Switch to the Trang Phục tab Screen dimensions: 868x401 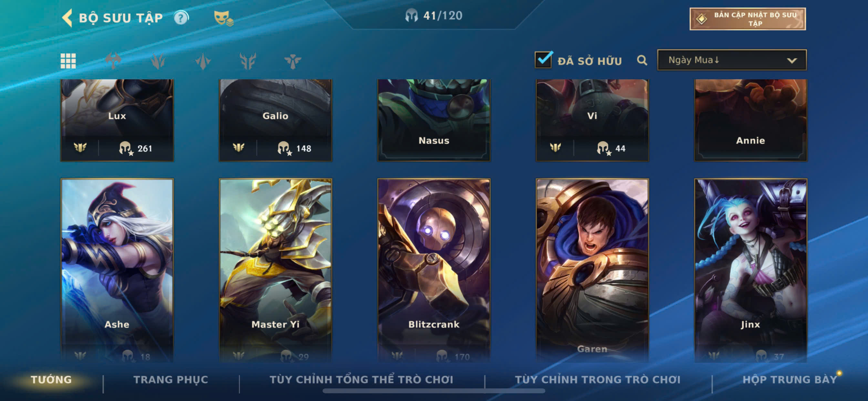point(171,379)
